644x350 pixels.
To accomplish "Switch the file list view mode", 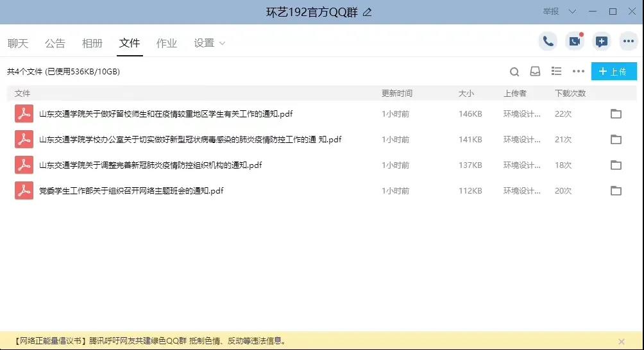I will click(557, 72).
